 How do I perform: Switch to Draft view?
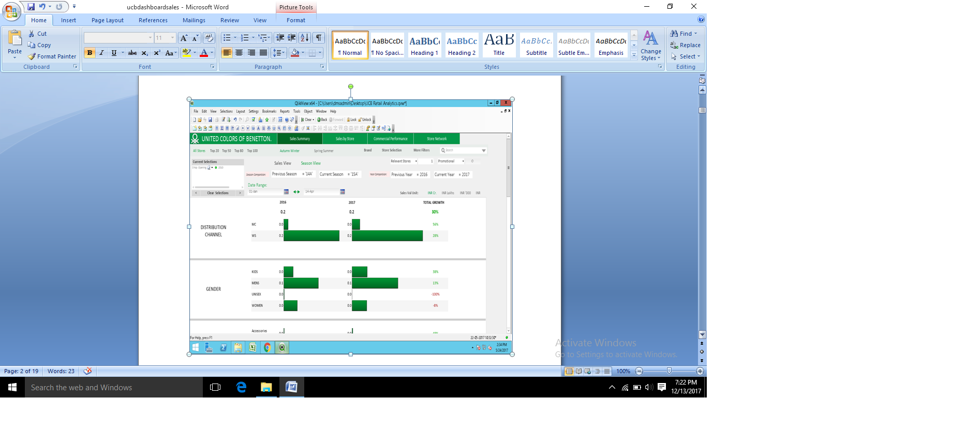(606, 371)
